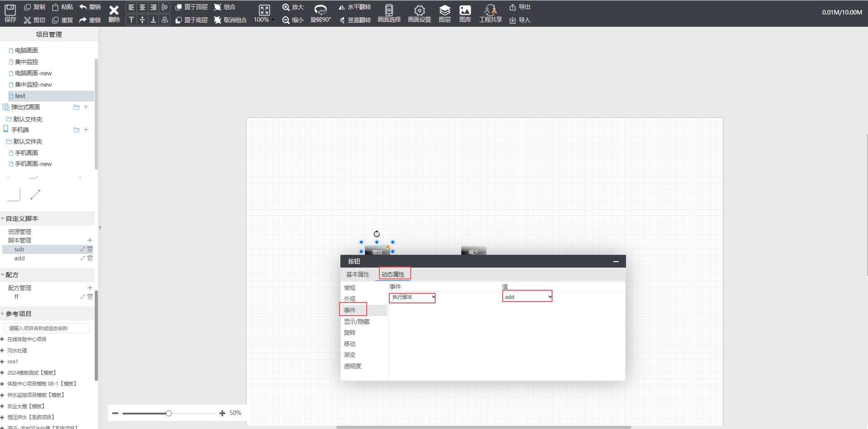
Task: Edit the add script with pencil icon
Action: point(82,258)
